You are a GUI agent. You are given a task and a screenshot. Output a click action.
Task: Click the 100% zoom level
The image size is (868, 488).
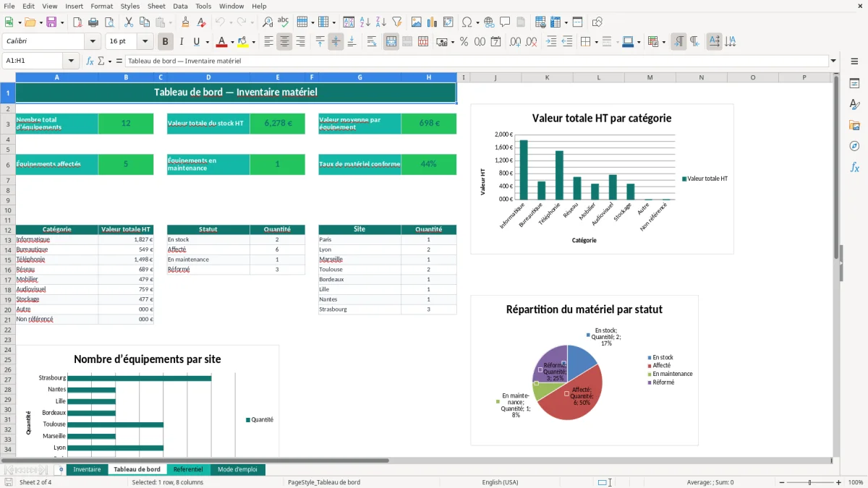(856, 482)
